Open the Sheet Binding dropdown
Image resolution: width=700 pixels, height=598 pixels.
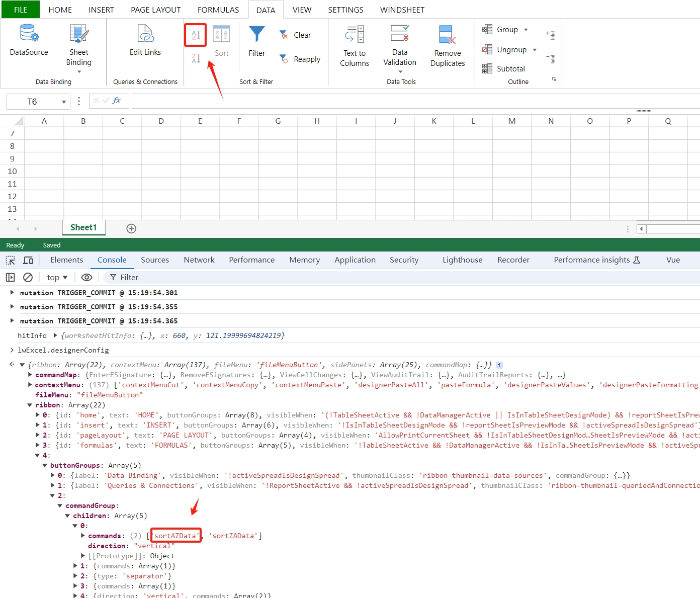pos(79,71)
